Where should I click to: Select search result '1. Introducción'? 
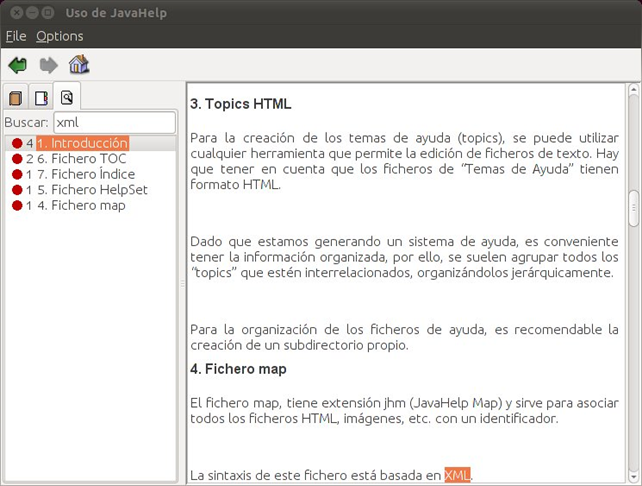coord(83,143)
